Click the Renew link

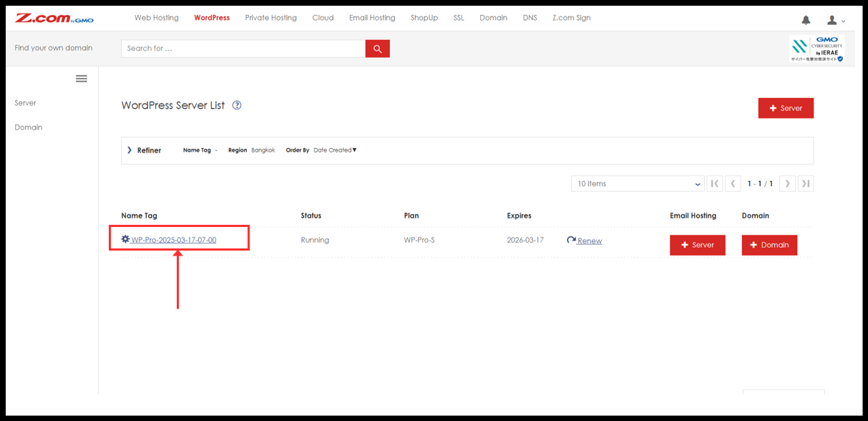(590, 241)
